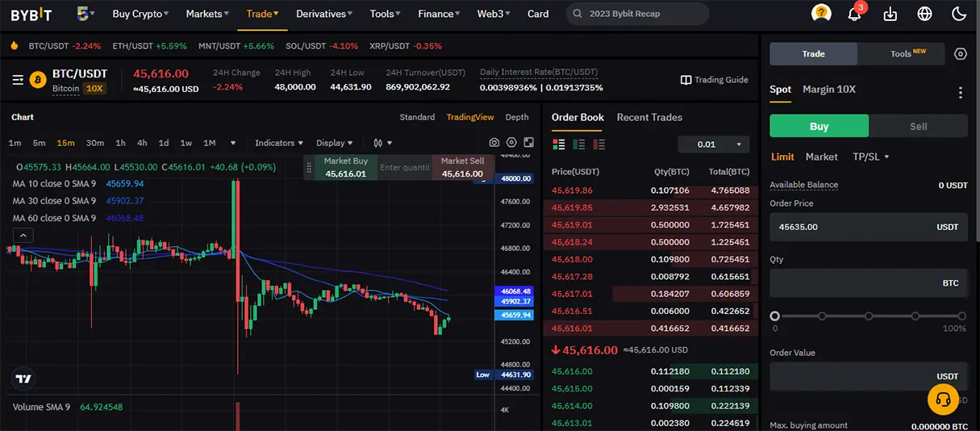This screenshot has height=431, width=980.
Task: Click the hot flame ticker icon
Action: pos(15,46)
